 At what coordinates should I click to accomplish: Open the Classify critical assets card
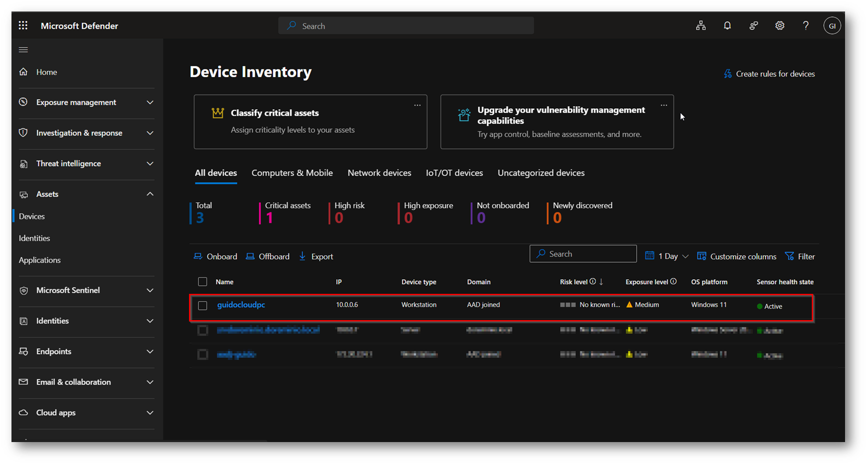[x=310, y=122]
